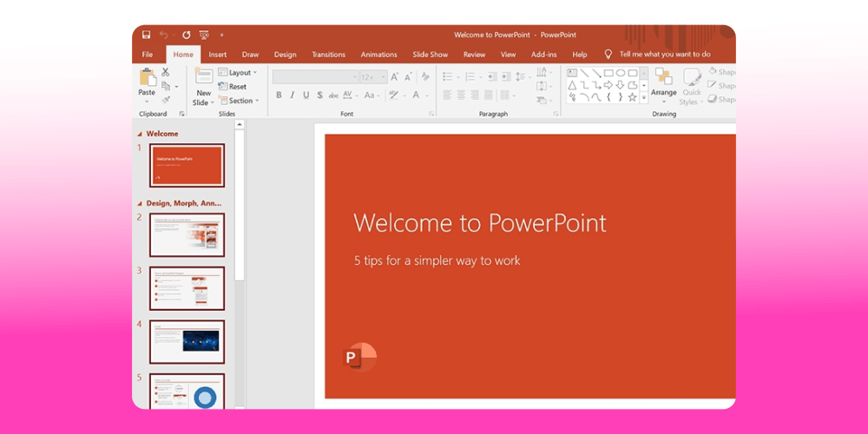The height and width of the screenshot is (434, 868).
Task: Open the View tab
Action: coord(508,54)
